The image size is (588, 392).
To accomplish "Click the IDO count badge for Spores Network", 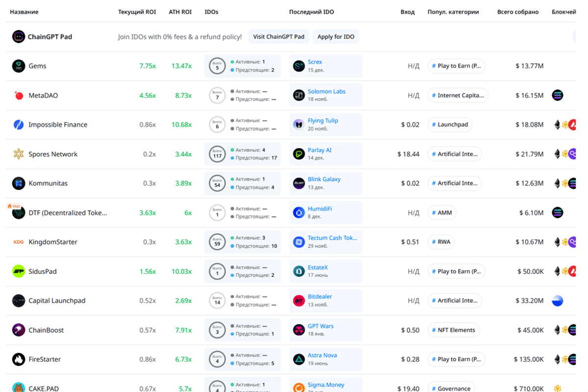I will pos(217,154).
